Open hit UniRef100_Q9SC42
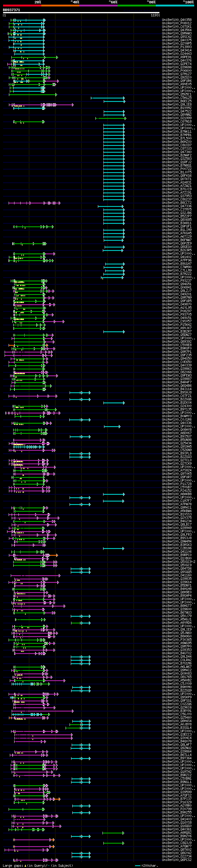This screenshot has height=868, width=197. [177, 37]
